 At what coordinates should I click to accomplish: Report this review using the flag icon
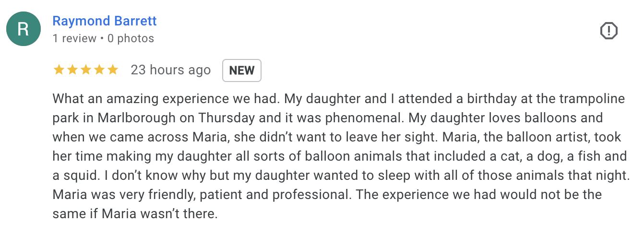click(x=609, y=31)
